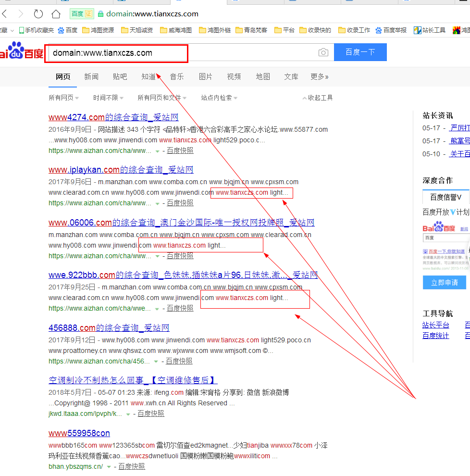Viewport: 470px width, 476px height.
Task: Expand the 所有网页和文件 dropdown
Action: 162,98
